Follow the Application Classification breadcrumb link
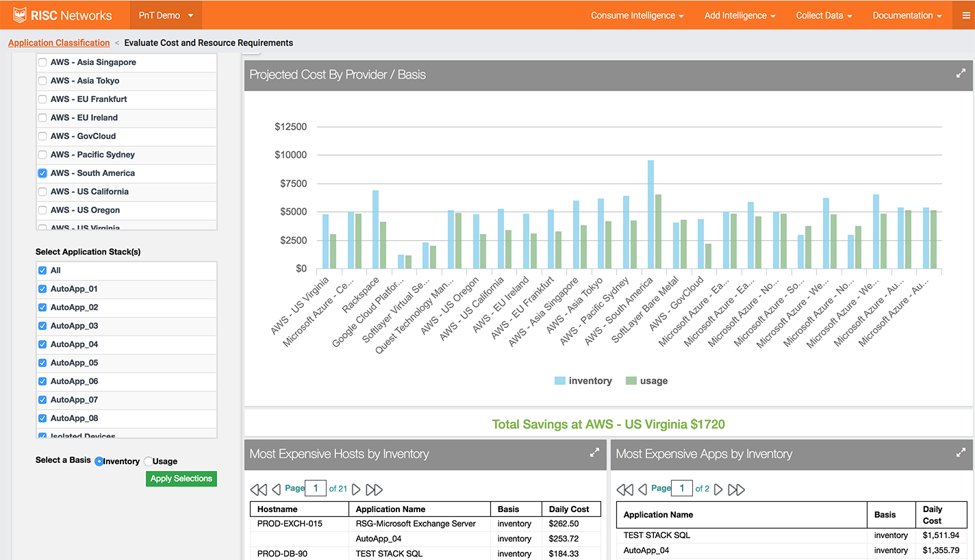This screenshot has width=975, height=560. click(x=59, y=42)
